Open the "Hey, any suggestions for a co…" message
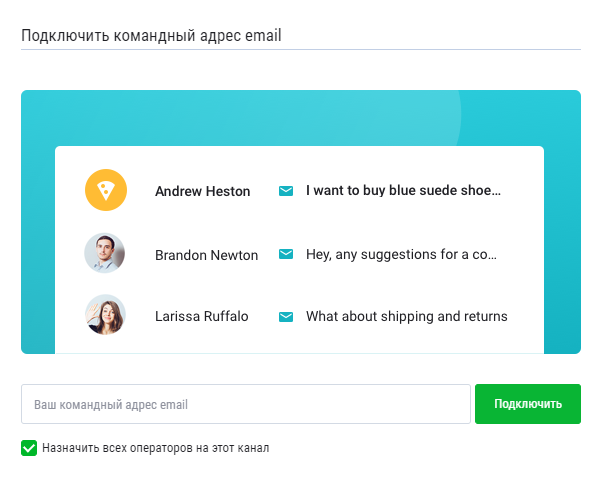The image size is (599, 480). (401, 255)
